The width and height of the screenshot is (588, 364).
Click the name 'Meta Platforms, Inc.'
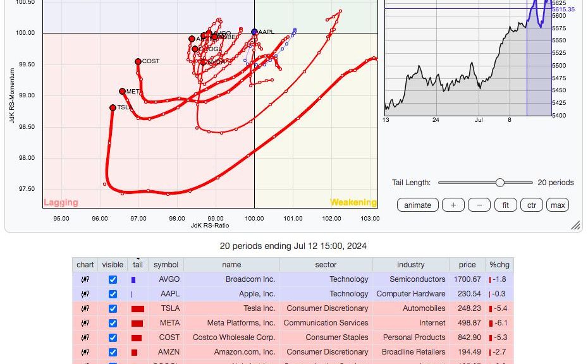click(x=241, y=323)
